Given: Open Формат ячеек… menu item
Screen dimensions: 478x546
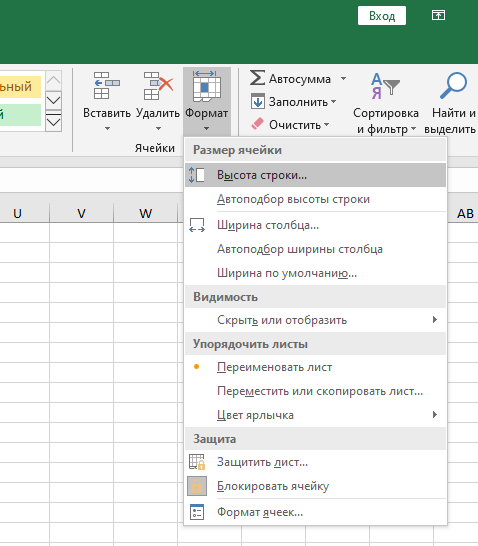Looking at the screenshot, I should point(315,512).
